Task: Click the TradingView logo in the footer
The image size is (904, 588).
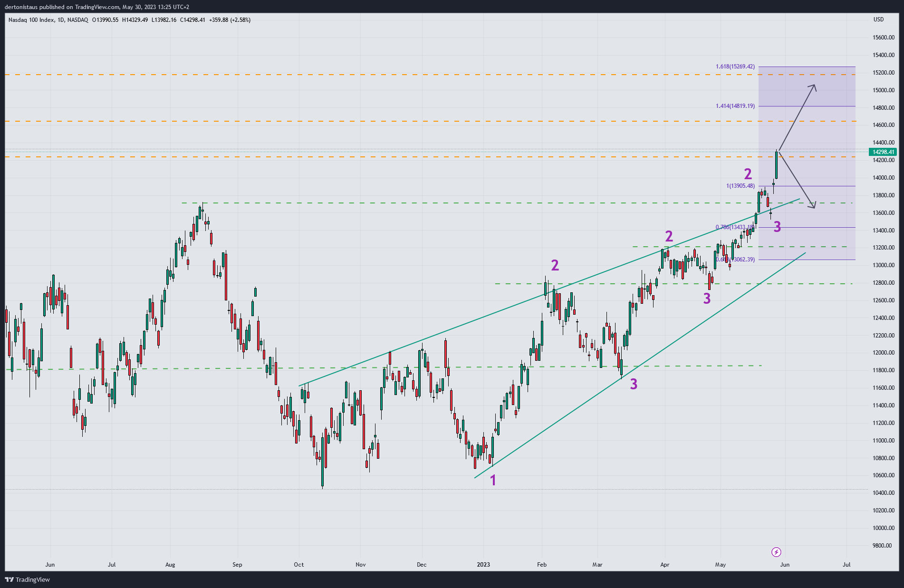Action: (27, 579)
